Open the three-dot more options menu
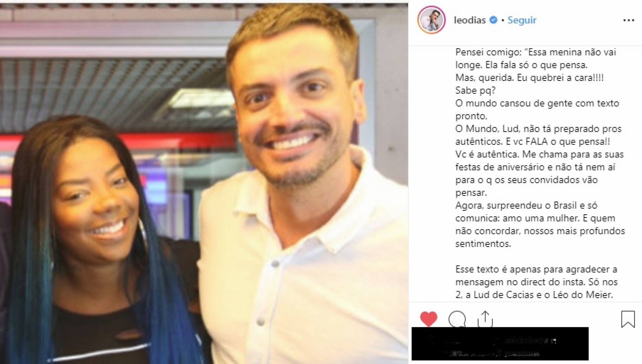Image resolution: width=642 pixels, height=364 pixels. (629, 20)
